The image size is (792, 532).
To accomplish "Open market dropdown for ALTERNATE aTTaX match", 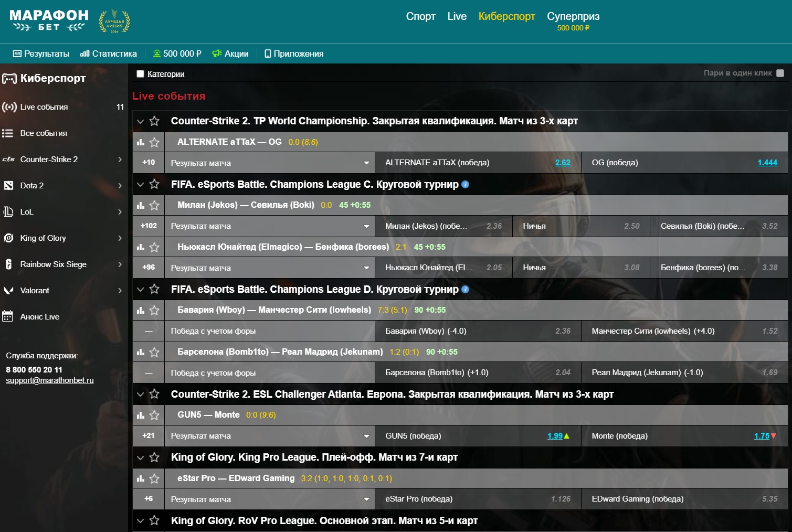I will [270, 163].
